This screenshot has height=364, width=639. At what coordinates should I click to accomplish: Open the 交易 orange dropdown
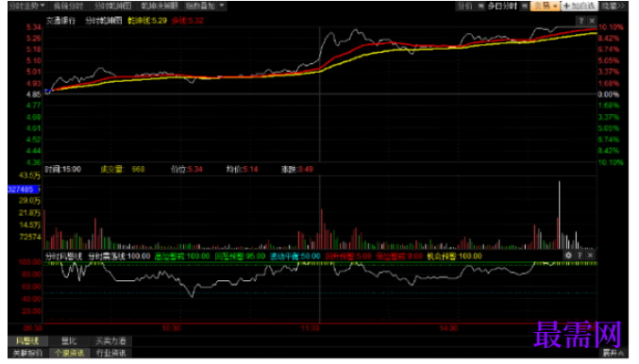pos(546,6)
